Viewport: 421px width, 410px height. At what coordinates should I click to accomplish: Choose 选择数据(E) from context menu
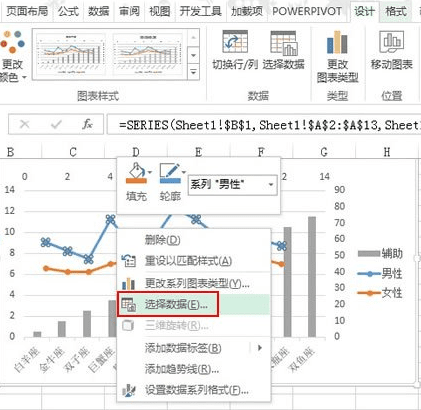(x=194, y=304)
